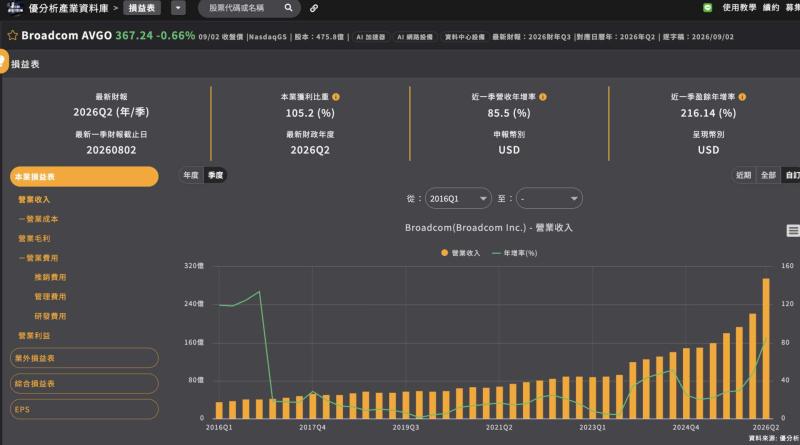Select the 近期 range option
This screenshot has width=800, height=445.
[x=743, y=175]
